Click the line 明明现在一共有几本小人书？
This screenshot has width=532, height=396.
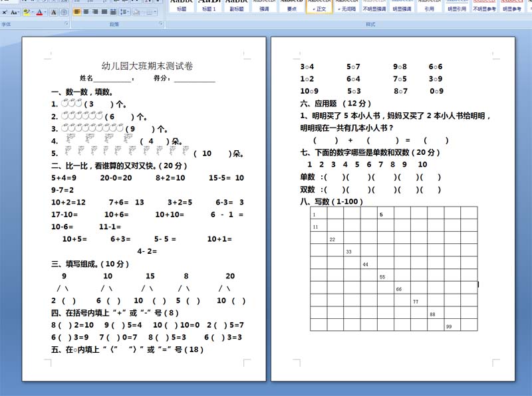pos(346,128)
